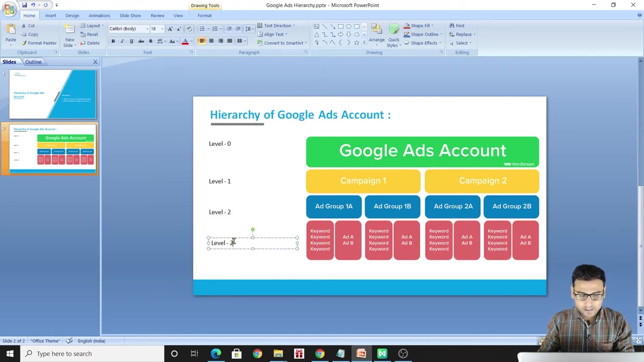Toggle Text Shadow
Image resolution: width=644 pixels, height=362 pixels.
150,41
